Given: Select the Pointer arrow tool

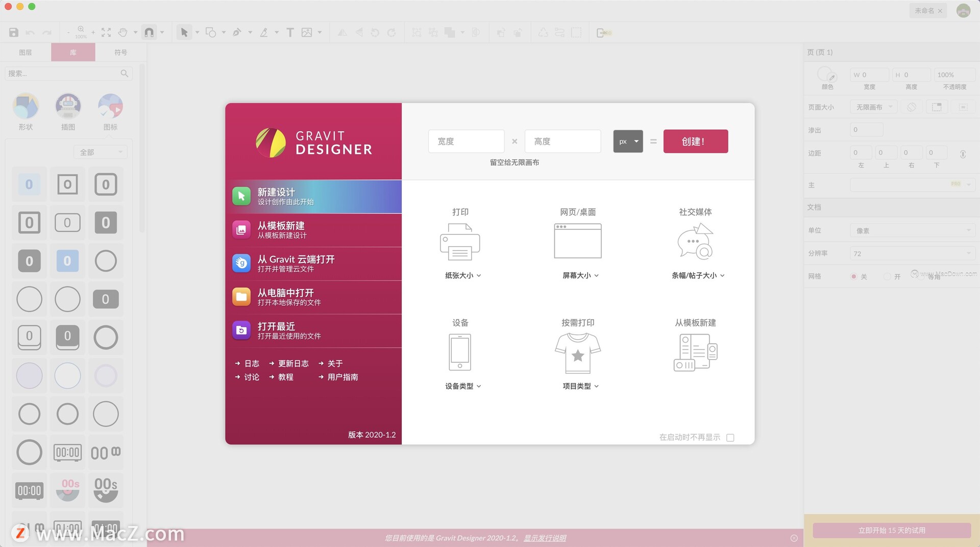Looking at the screenshot, I should coord(184,33).
